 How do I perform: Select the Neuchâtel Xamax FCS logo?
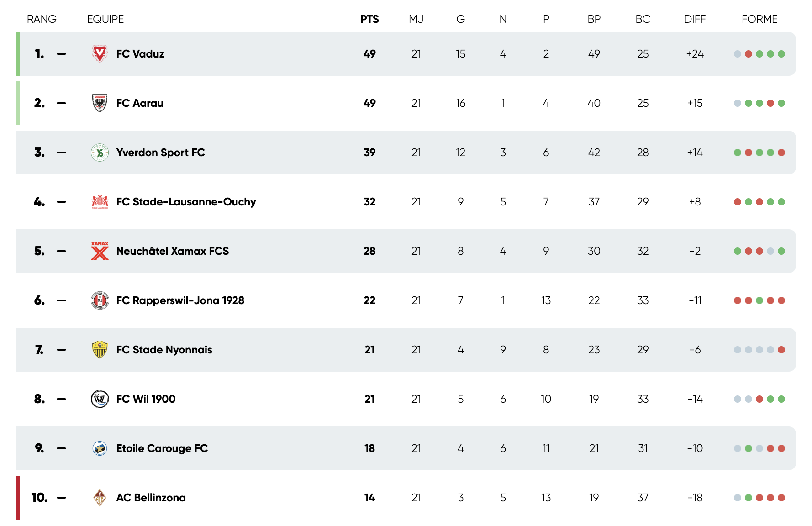(100, 251)
